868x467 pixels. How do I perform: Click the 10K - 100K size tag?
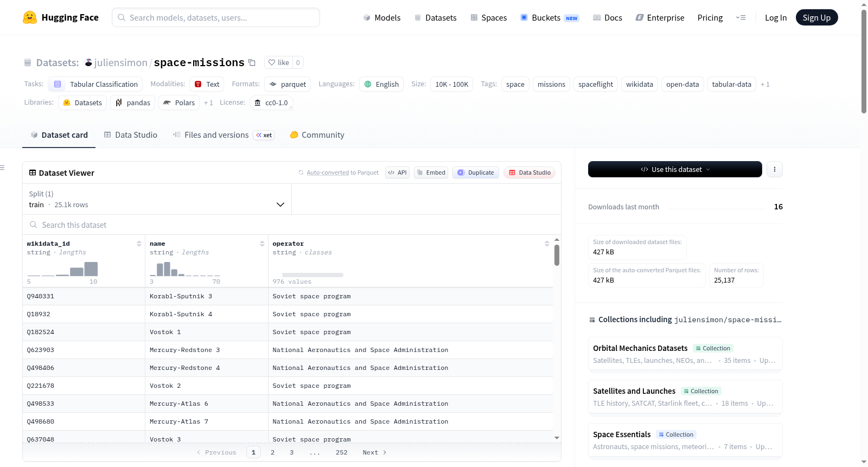click(452, 84)
